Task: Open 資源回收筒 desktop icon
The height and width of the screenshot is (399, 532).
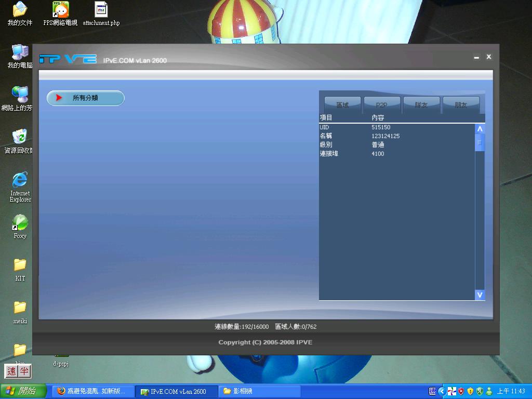Action: [x=19, y=141]
